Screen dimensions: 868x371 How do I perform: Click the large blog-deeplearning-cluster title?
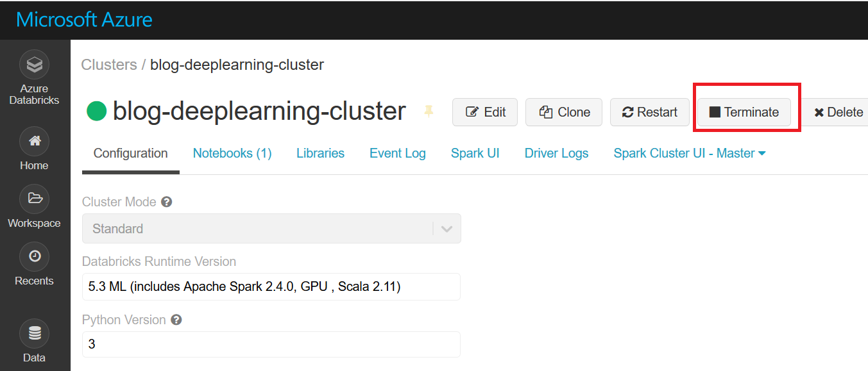point(259,111)
